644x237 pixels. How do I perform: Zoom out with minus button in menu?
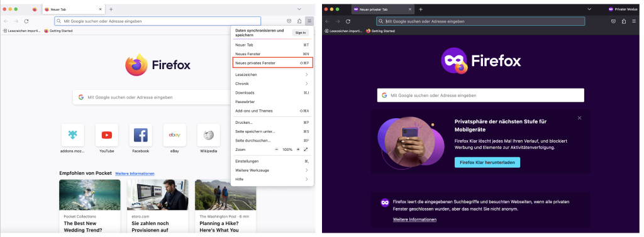277,150
